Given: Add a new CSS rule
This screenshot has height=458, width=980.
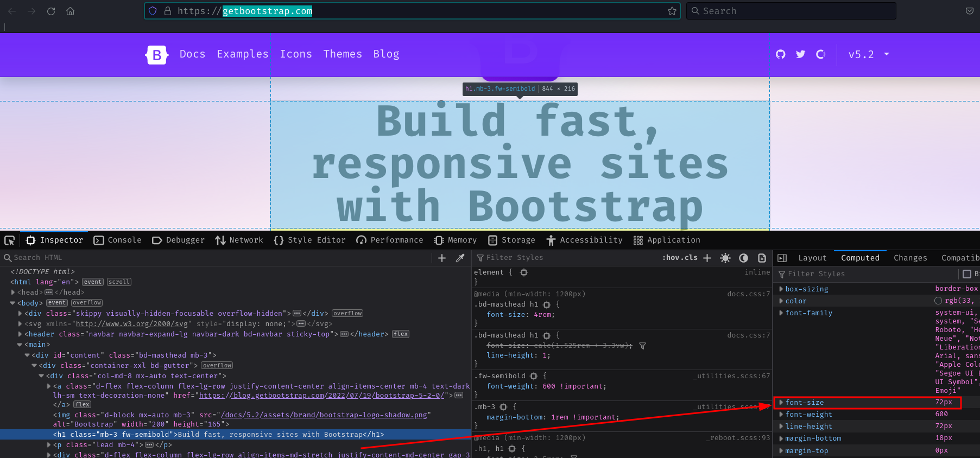Looking at the screenshot, I should click(x=707, y=258).
